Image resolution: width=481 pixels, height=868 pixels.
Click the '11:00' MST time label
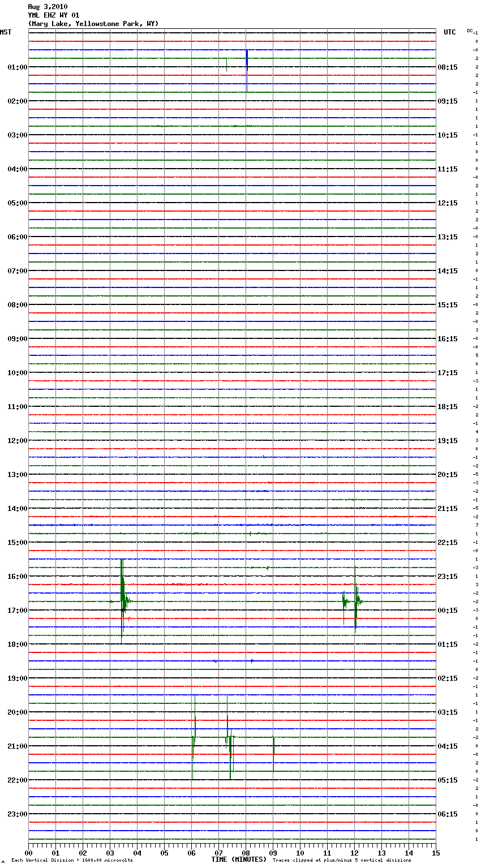18,407
